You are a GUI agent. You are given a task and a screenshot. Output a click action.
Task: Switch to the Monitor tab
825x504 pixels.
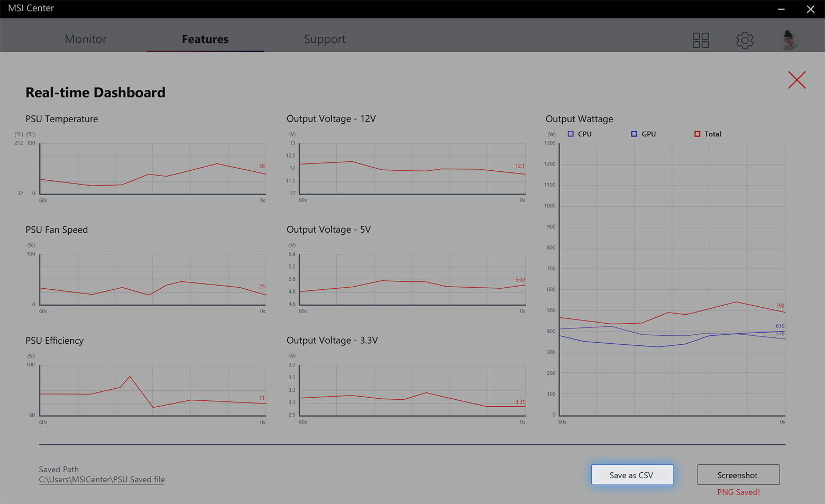(85, 39)
